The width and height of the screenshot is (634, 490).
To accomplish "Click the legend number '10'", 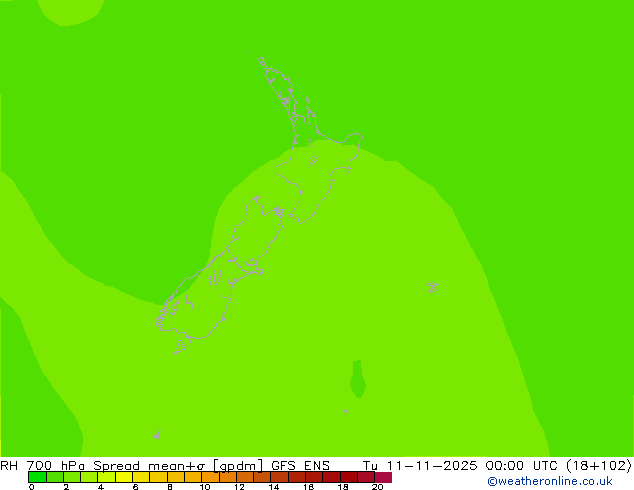I will [x=205, y=487].
